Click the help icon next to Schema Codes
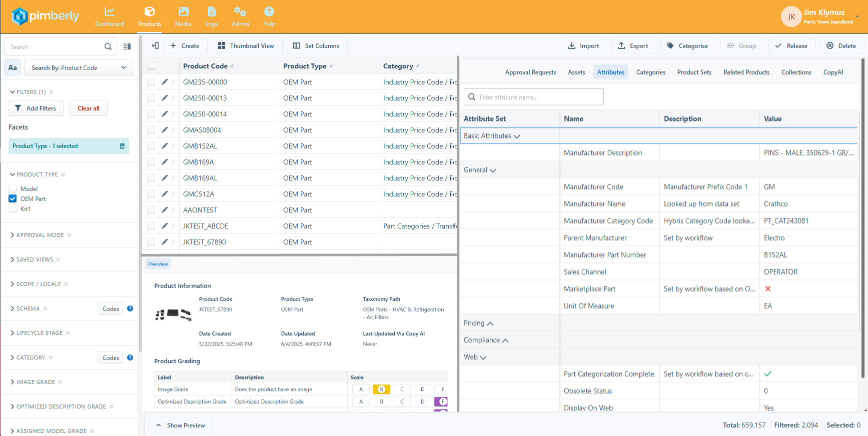This screenshot has width=868, height=436. (130, 308)
